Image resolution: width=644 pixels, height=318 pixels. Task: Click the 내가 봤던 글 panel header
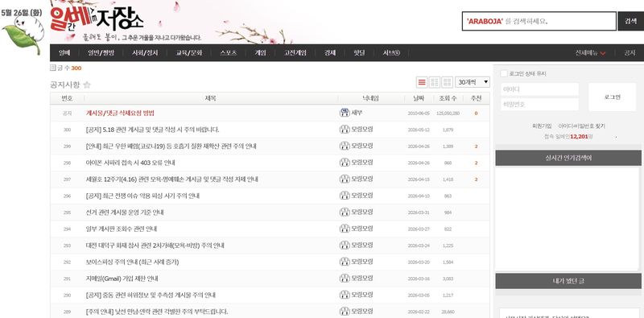tap(568, 281)
